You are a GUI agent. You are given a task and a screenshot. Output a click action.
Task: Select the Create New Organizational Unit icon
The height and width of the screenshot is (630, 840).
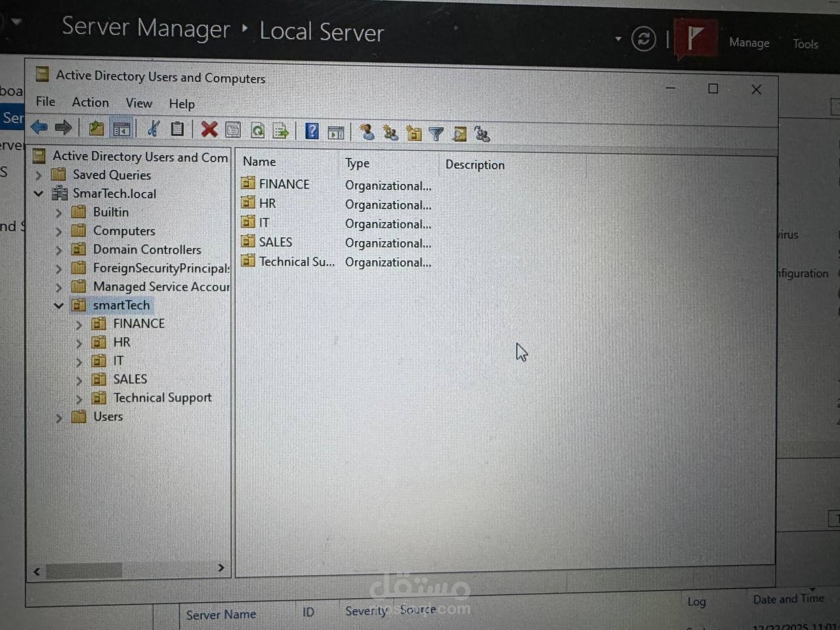[414, 132]
